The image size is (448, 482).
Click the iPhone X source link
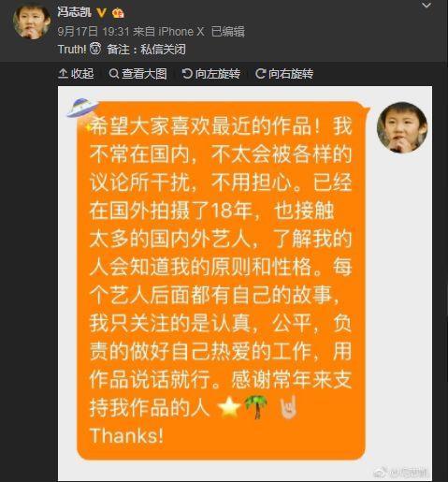click(181, 32)
